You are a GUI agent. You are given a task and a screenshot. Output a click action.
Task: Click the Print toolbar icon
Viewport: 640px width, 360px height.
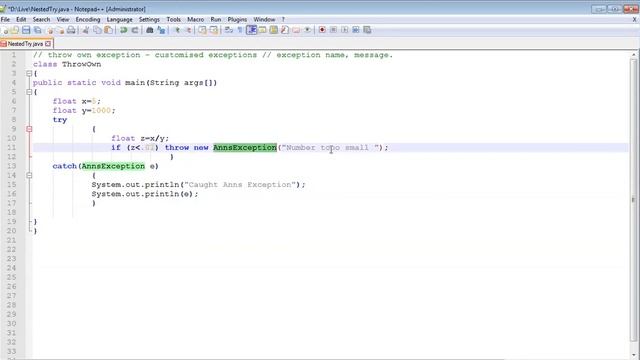coord(71,30)
